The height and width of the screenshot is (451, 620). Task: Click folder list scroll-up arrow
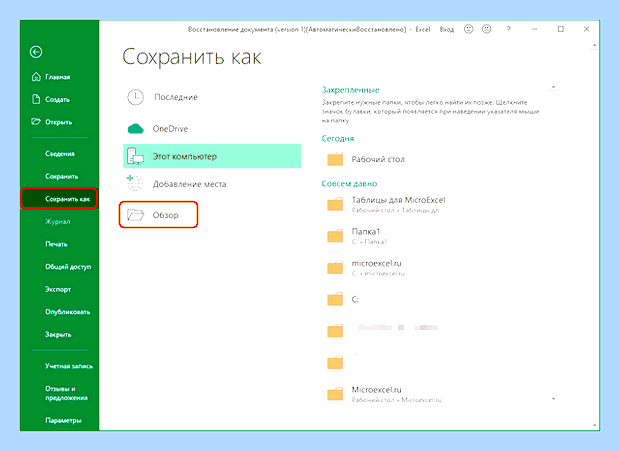pyautogui.click(x=554, y=87)
